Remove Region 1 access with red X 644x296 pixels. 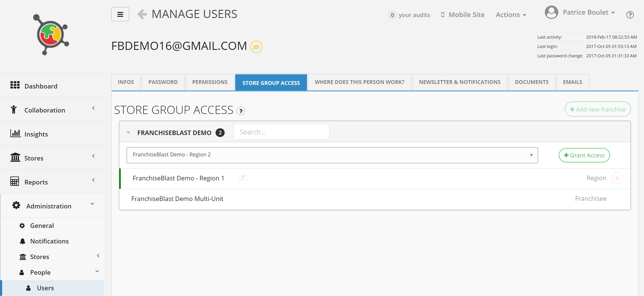pos(617,178)
